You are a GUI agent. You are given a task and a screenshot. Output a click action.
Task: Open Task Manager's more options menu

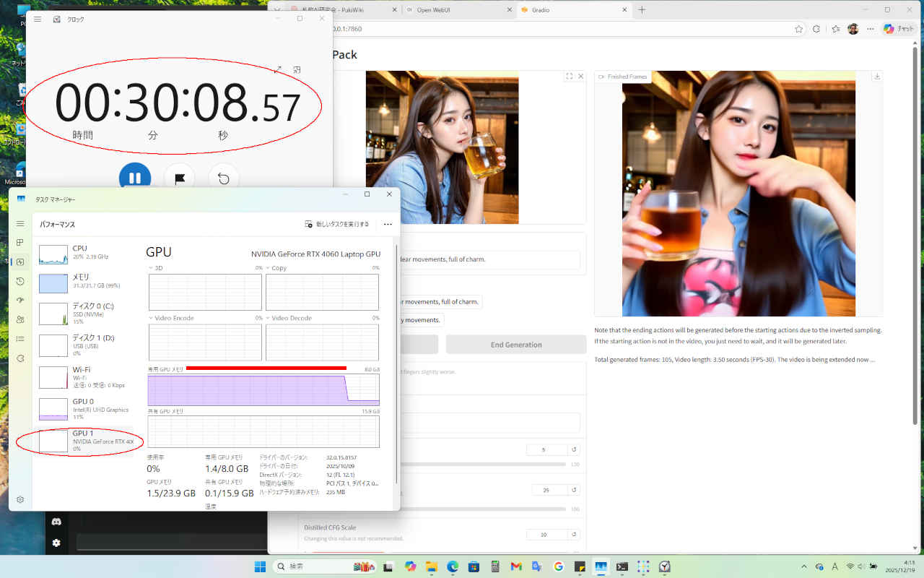click(x=388, y=224)
